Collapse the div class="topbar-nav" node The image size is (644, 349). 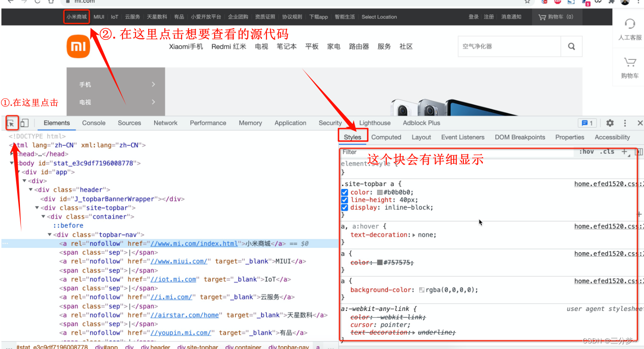click(x=50, y=235)
